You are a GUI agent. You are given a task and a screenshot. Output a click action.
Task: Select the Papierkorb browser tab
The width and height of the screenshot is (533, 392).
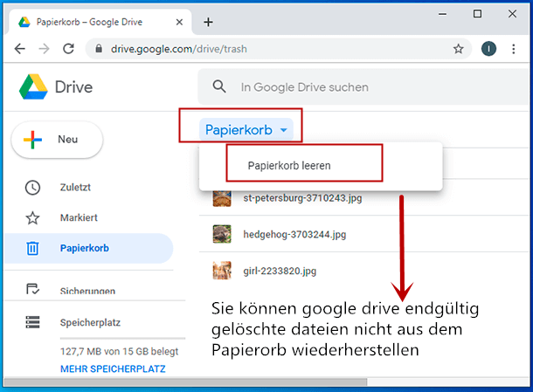(99, 22)
